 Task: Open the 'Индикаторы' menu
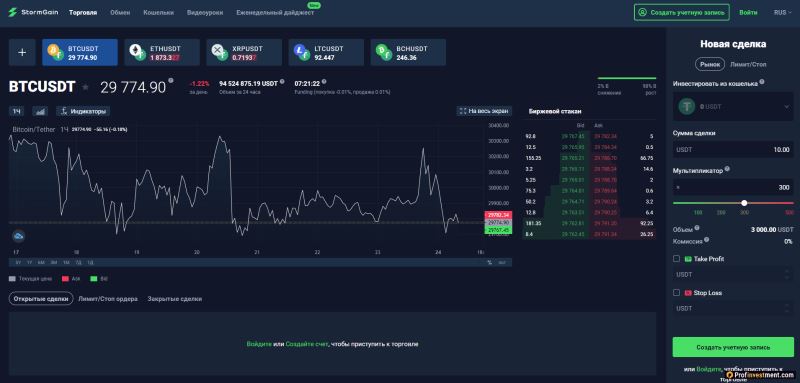(83, 111)
